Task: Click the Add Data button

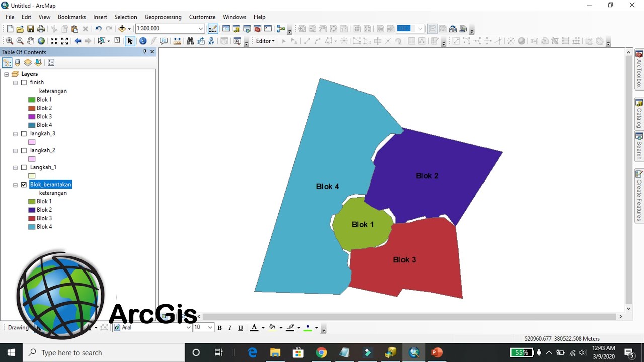Action: click(122, 29)
